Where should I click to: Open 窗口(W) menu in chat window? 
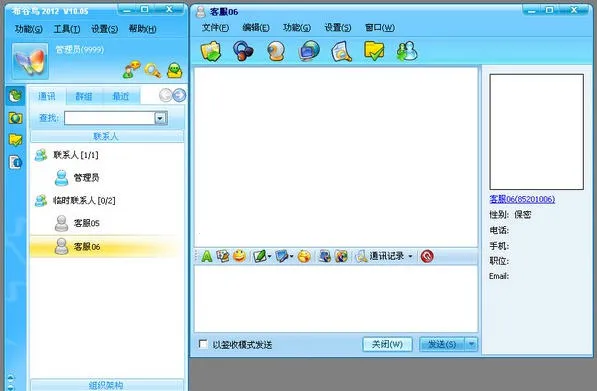click(x=380, y=27)
